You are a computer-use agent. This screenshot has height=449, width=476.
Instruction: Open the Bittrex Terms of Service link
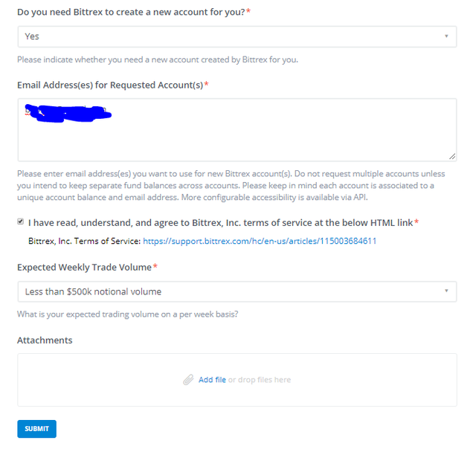260,241
